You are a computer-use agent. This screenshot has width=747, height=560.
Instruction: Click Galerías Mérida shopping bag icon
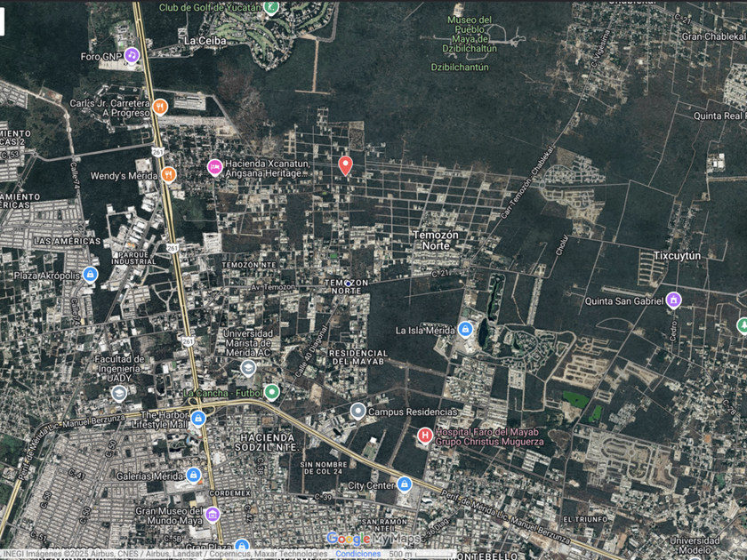click(194, 475)
